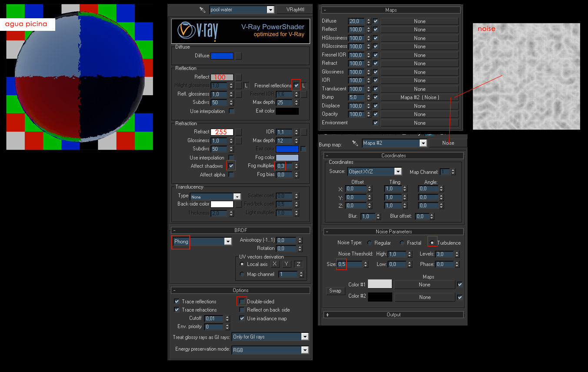Select the X local axis button
588x372 pixels.
(x=275, y=264)
